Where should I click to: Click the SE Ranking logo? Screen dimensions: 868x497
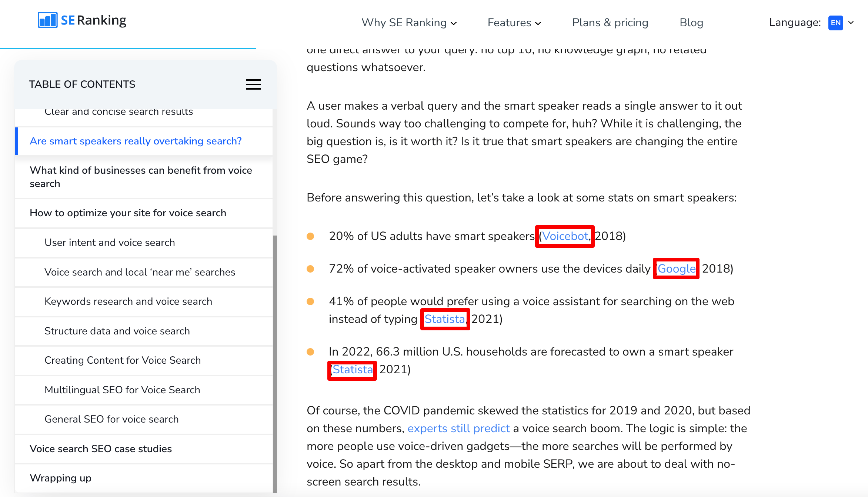tap(82, 20)
